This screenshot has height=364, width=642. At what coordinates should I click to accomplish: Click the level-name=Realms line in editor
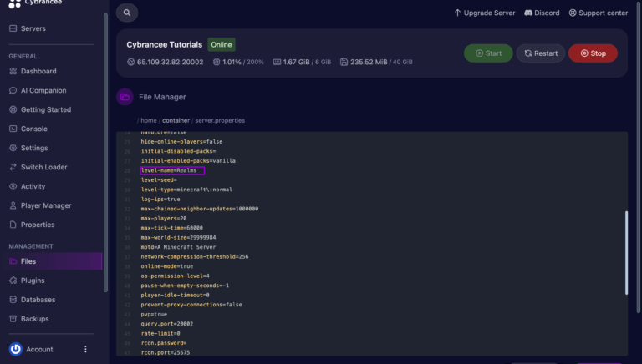click(172, 170)
